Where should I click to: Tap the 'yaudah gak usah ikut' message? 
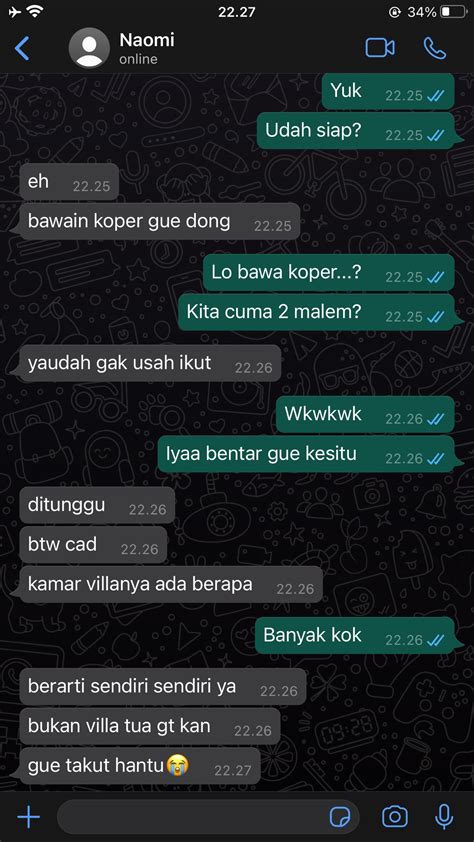click(x=150, y=364)
